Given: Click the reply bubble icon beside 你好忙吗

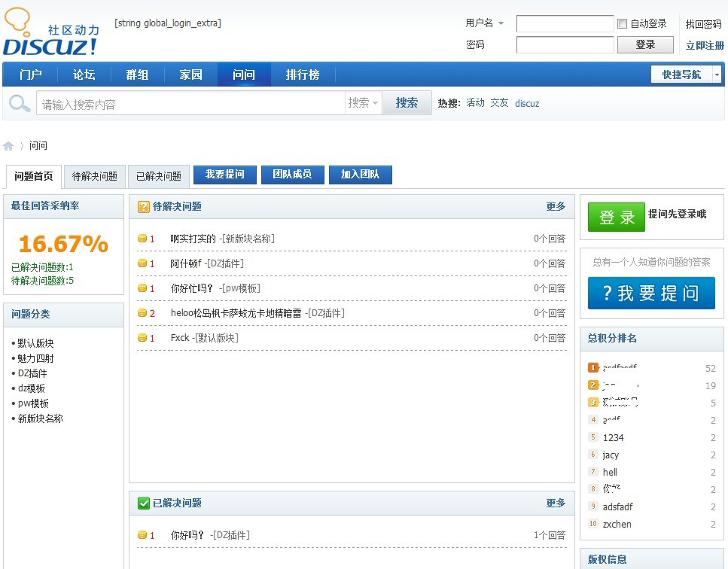Looking at the screenshot, I should pyautogui.click(x=142, y=288).
